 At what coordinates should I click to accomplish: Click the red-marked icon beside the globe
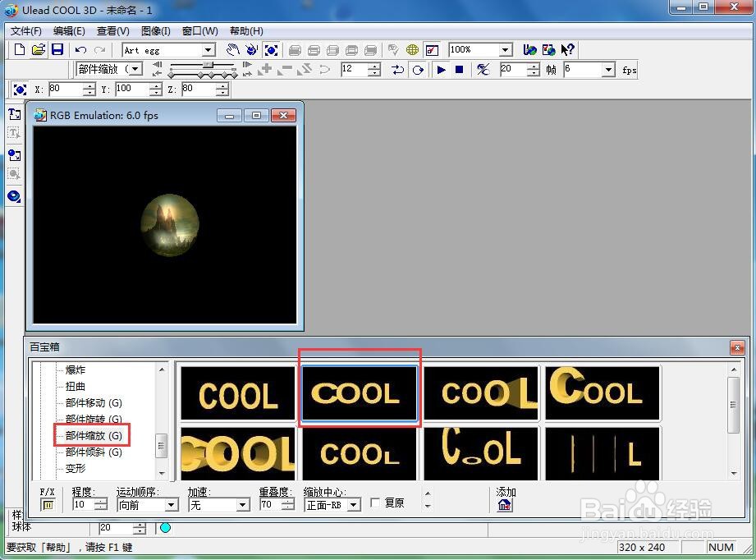432,50
